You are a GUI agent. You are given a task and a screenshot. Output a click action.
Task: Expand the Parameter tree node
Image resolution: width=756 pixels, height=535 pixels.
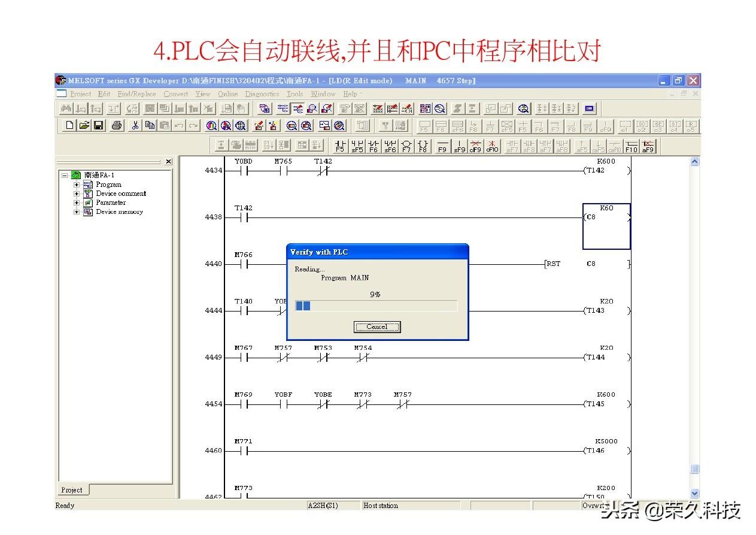77,202
